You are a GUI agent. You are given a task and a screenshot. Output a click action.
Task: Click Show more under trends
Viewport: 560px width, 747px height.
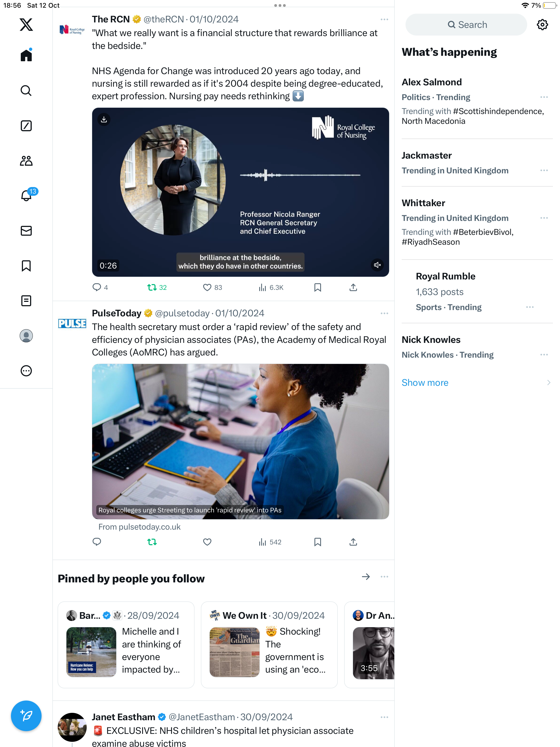[425, 383]
